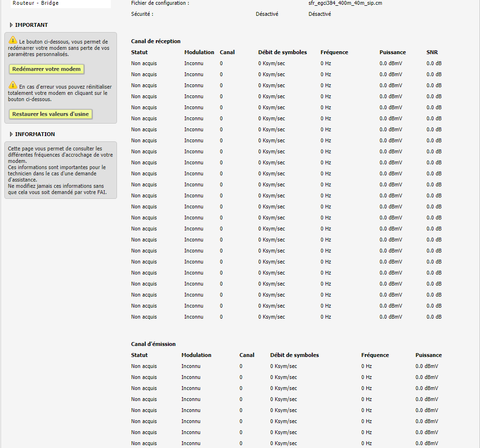Click Statut header in the reception table
This screenshot has height=448, width=480.
click(x=140, y=52)
